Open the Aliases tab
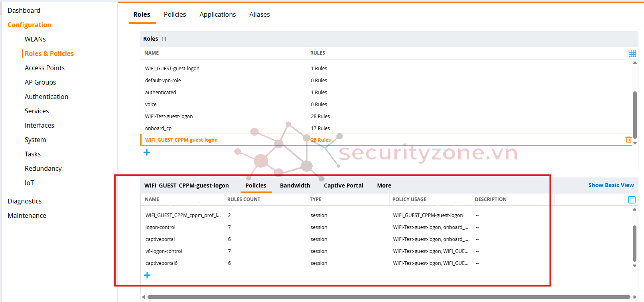The height and width of the screenshot is (302, 644). click(260, 14)
